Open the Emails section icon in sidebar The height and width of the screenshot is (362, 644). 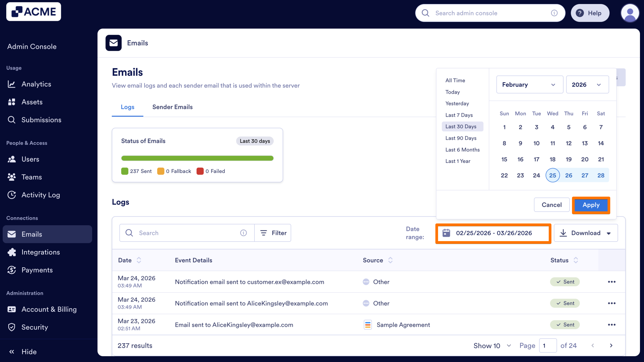click(x=12, y=234)
